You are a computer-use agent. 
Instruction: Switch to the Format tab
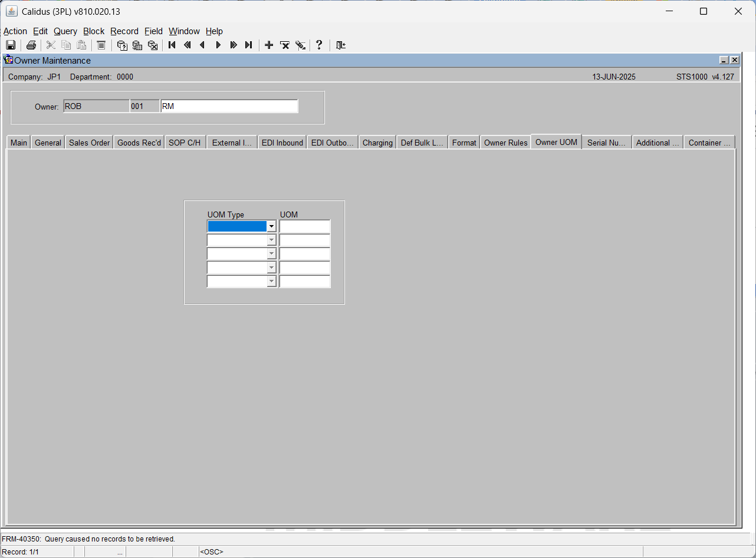pos(464,143)
